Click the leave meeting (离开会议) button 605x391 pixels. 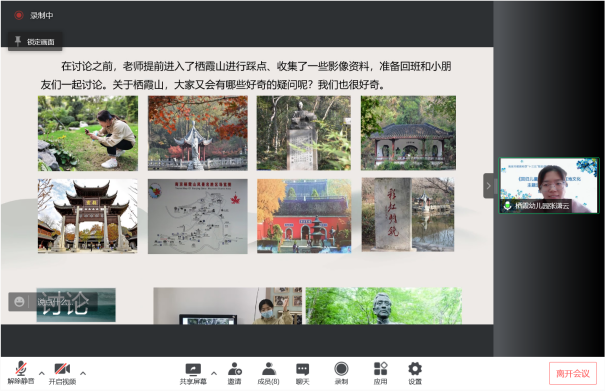click(x=573, y=373)
